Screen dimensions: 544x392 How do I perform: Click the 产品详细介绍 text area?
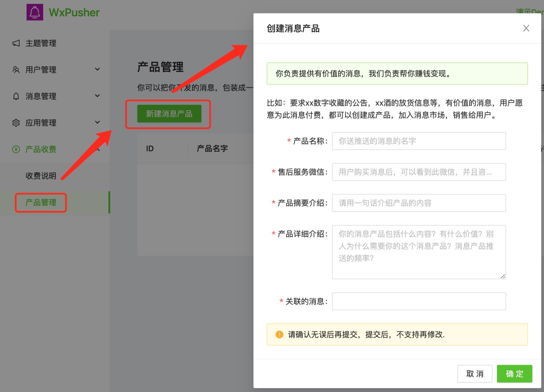click(x=419, y=252)
